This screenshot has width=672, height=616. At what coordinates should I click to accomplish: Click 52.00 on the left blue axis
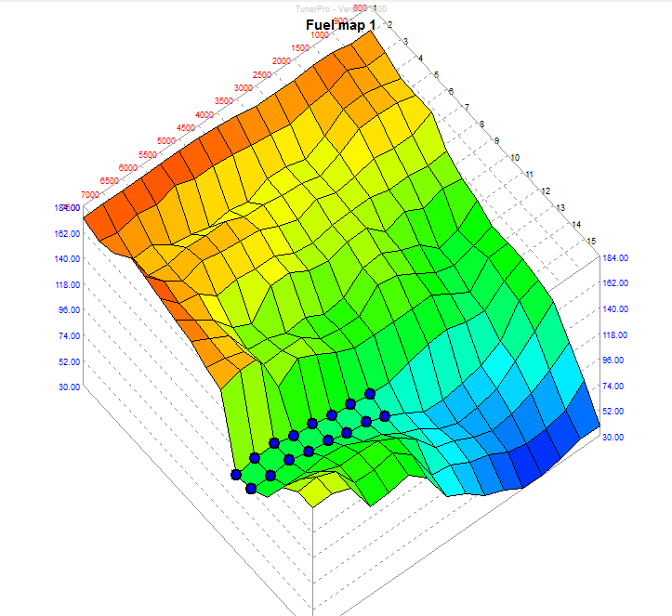point(70,362)
